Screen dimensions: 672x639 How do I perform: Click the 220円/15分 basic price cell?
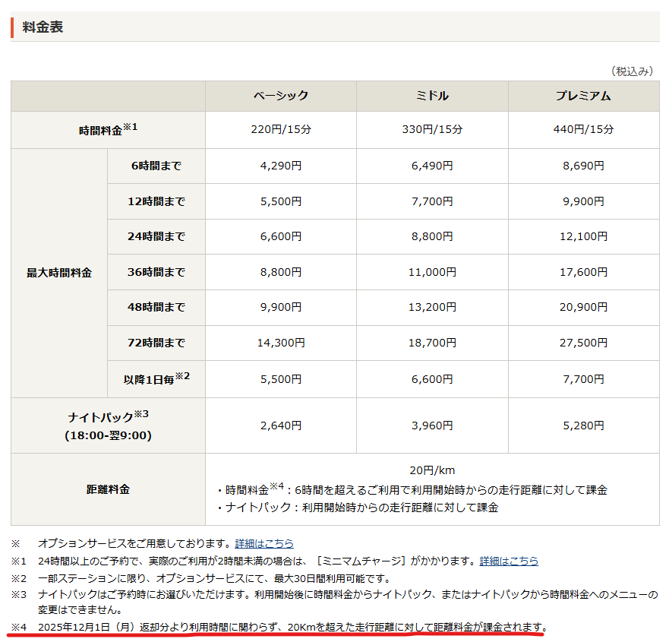[x=281, y=130]
